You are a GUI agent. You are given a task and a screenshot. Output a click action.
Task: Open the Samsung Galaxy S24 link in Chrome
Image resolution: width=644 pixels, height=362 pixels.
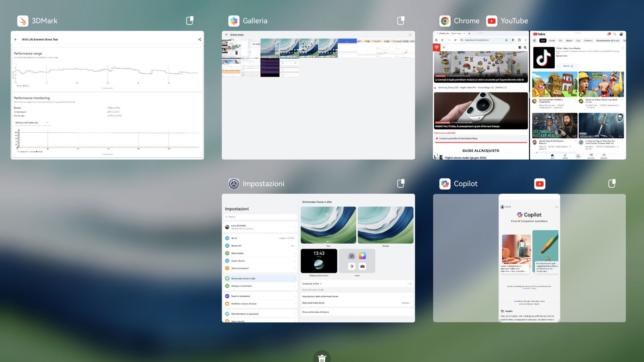(448, 87)
